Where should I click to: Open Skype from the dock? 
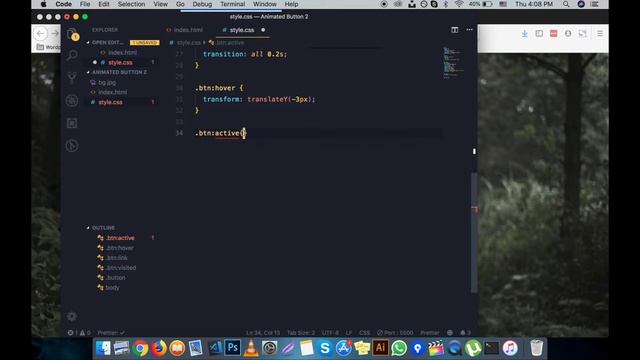coord(325,348)
